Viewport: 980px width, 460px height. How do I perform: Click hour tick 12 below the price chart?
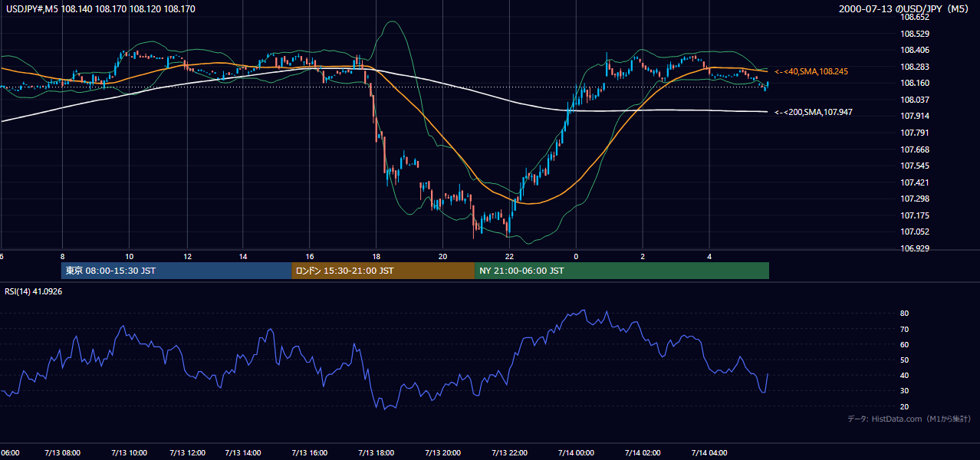(187, 256)
